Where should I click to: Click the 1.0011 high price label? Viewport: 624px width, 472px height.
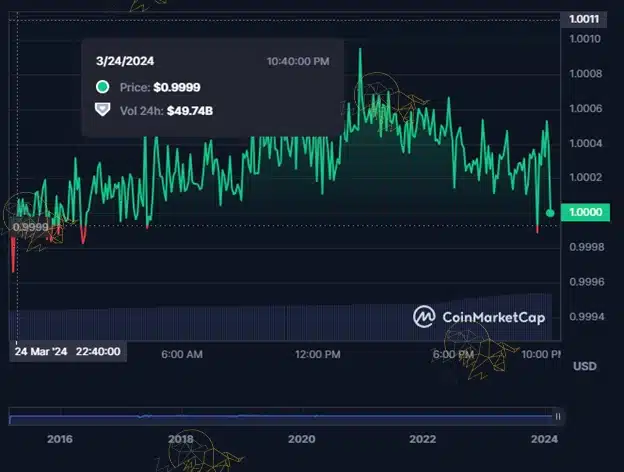pos(584,19)
